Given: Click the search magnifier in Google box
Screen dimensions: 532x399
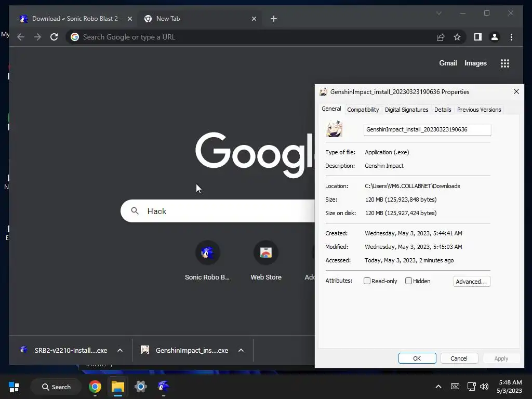Looking at the screenshot, I should [135, 211].
